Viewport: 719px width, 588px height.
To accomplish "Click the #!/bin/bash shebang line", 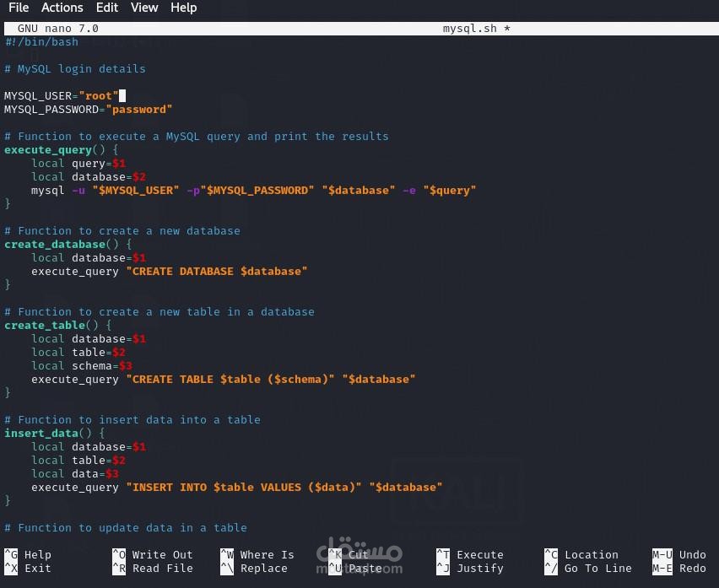I will tap(41, 42).
